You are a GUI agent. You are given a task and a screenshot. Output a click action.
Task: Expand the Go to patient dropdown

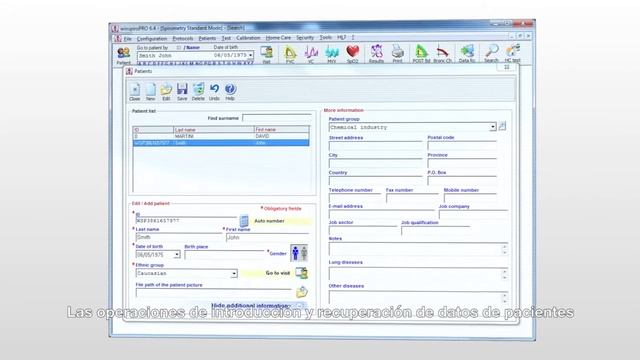pyautogui.click(x=251, y=55)
